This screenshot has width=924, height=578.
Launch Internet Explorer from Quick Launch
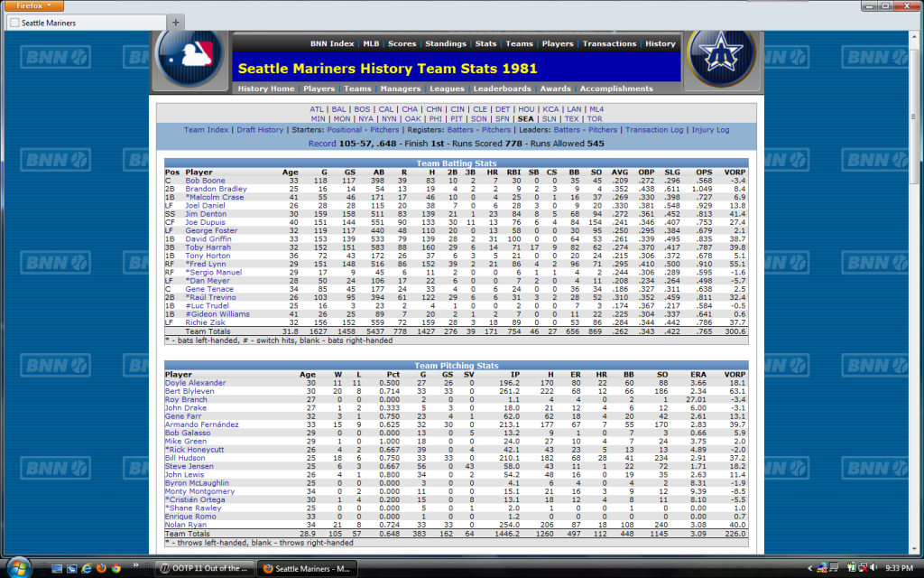[86, 569]
